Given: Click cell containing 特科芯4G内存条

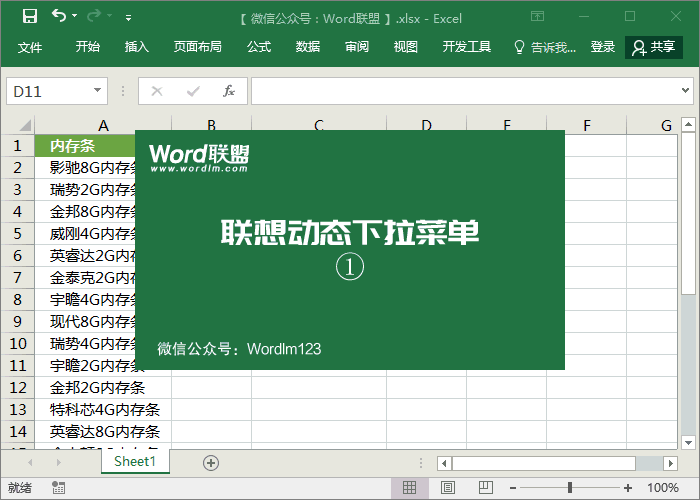Looking at the screenshot, I should tap(103, 409).
